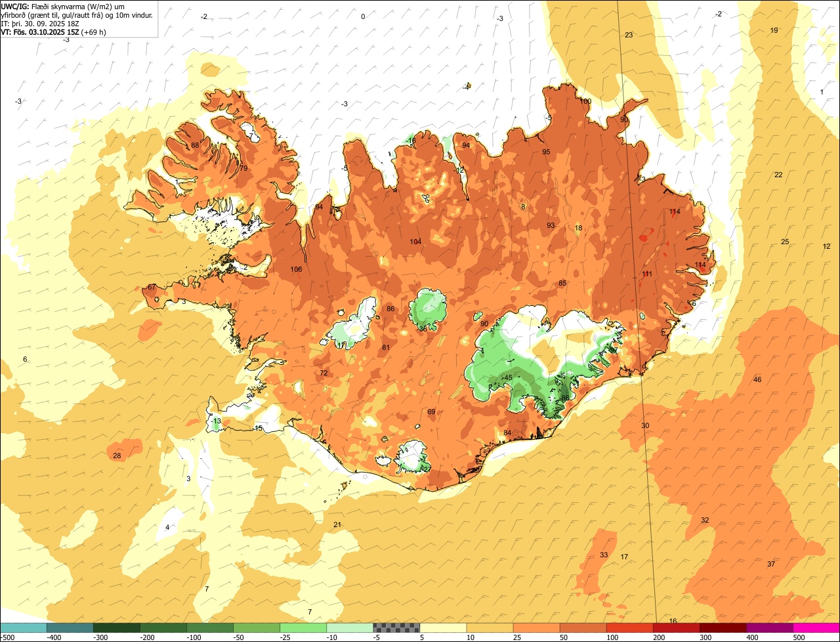Pick the orange 25 to 50 legend swatch
Screen dimensions: 840x642
pos(536,628)
